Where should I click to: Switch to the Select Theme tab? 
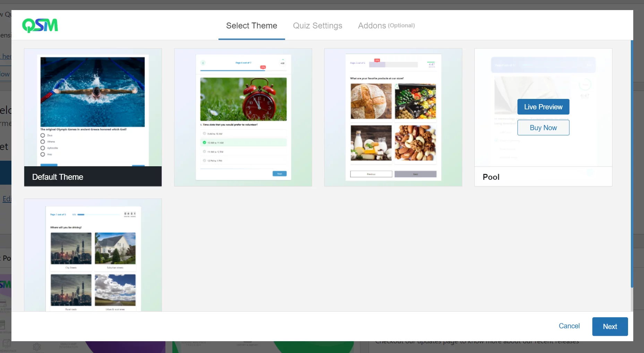click(x=251, y=26)
